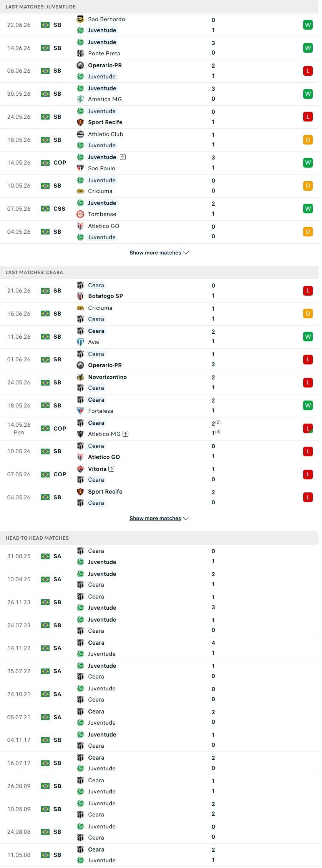
Task: Click the Brazil flag on 22.06.26 match
Action: 45,25
